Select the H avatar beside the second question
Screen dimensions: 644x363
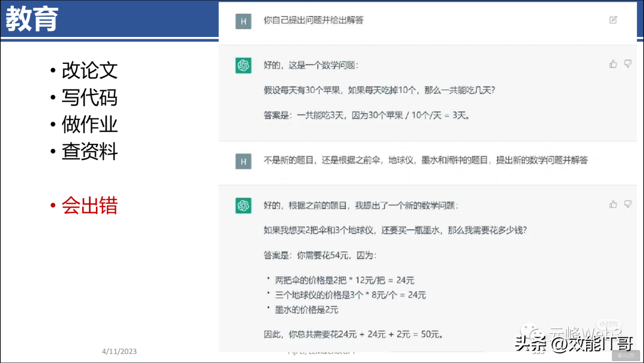pyautogui.click(x=243, y=161)
